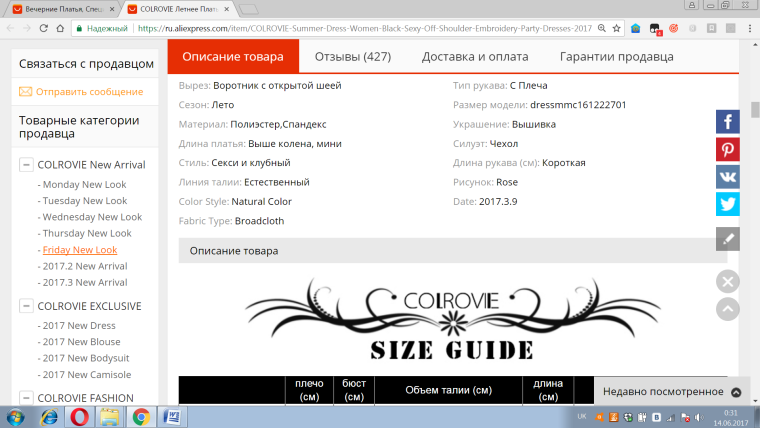
Task: Open the extension with red badge
Action: tap(655, 29)
